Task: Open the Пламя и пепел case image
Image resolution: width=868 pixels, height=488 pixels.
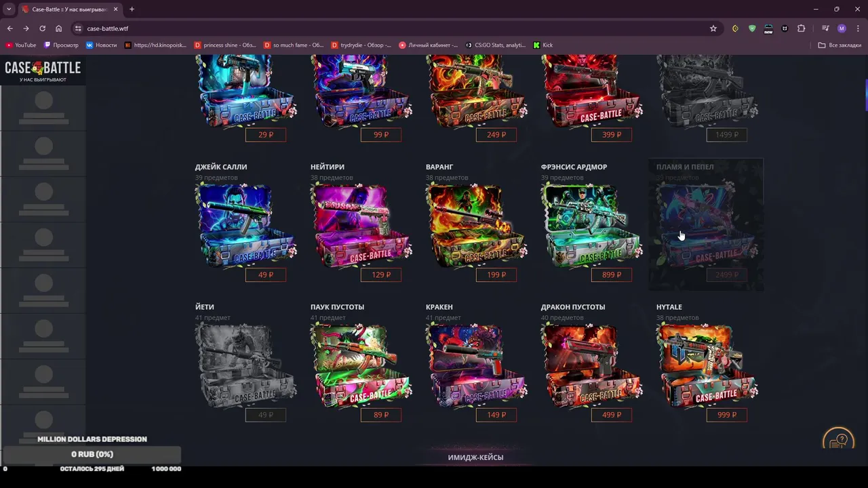Action: click(x=707, y=225)
